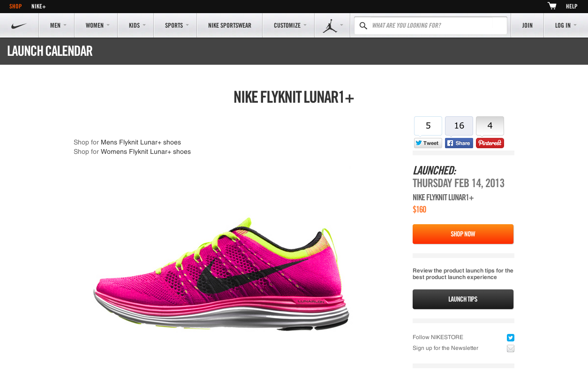Click the orange Shop Now button

(x=463, y=234)
